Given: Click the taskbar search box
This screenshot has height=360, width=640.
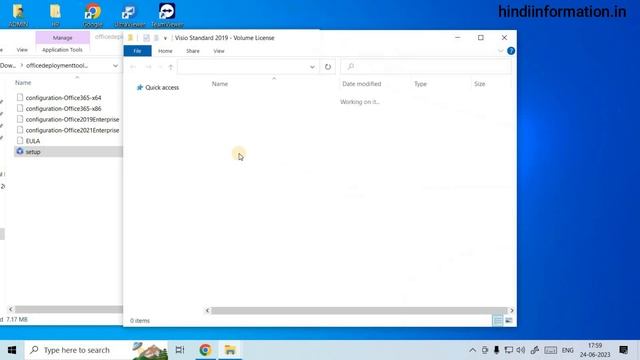Looking at the screenshot, I should point(96,350).
